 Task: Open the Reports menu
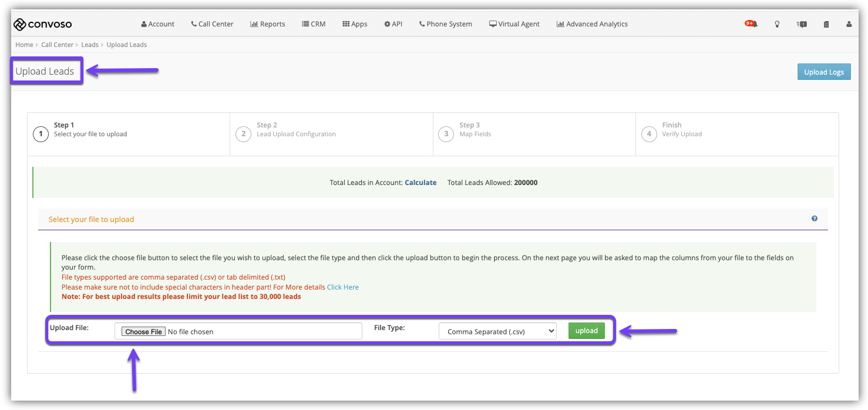point(268,24)
